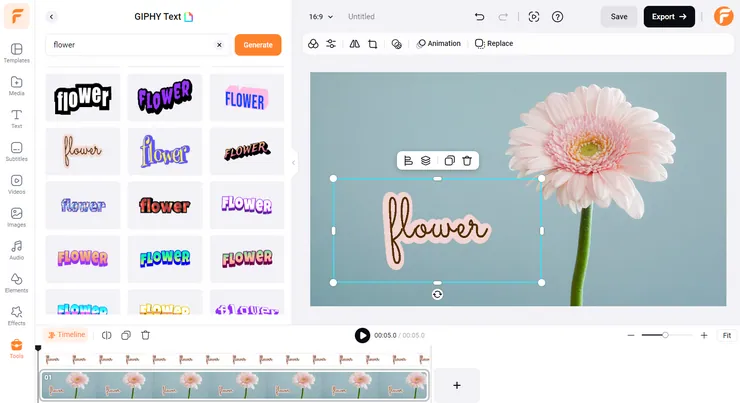The height and width of the screenshot is (403, 740).
Task: Select the purple FLOWER sticker with black outline
Action: point(165,98)
